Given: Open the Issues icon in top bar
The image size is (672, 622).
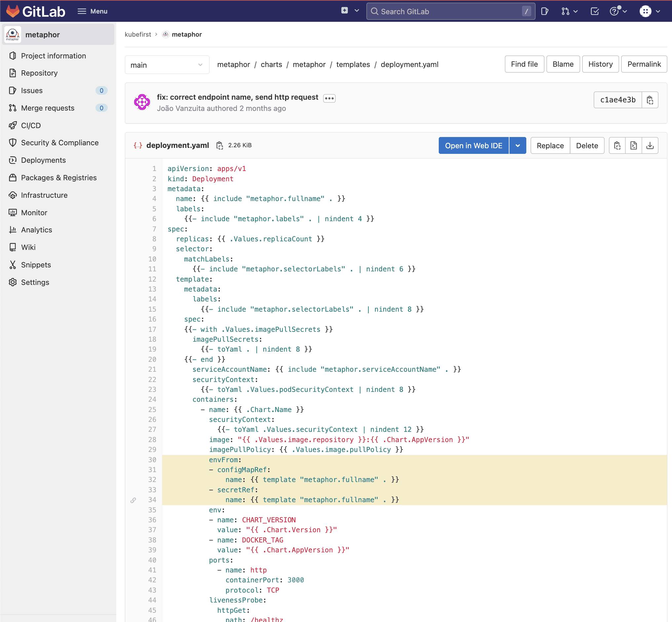Looking at the screenshot, I should click(545, 12).
